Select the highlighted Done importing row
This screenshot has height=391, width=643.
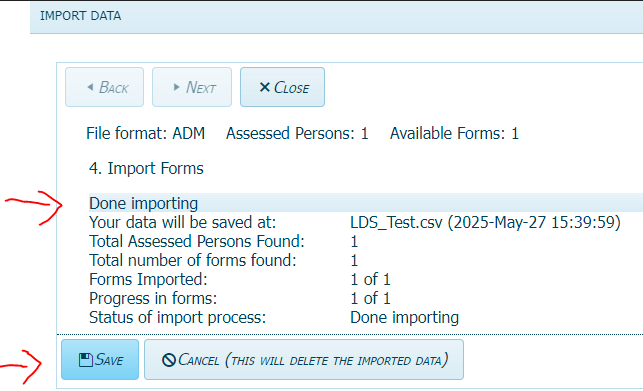pos(366,203)
